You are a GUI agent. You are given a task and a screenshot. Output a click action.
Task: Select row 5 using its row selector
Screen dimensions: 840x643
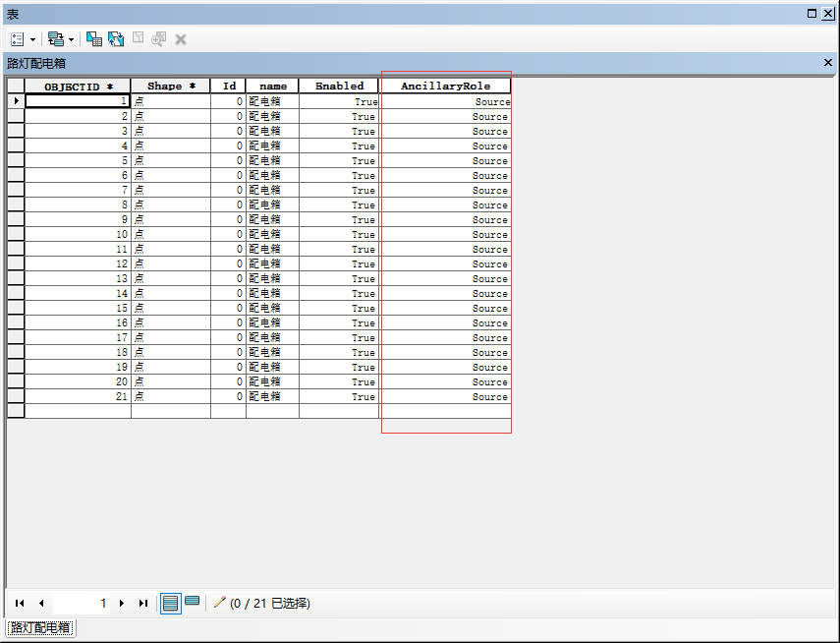pos(16,160)
